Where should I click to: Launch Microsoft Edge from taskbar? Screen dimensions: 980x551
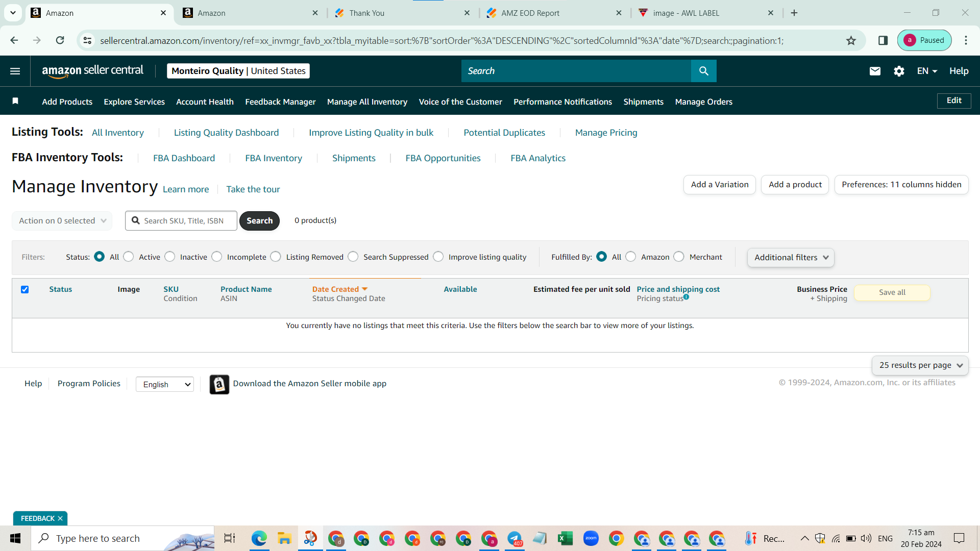pyautogui.click(x=259, y=538)
